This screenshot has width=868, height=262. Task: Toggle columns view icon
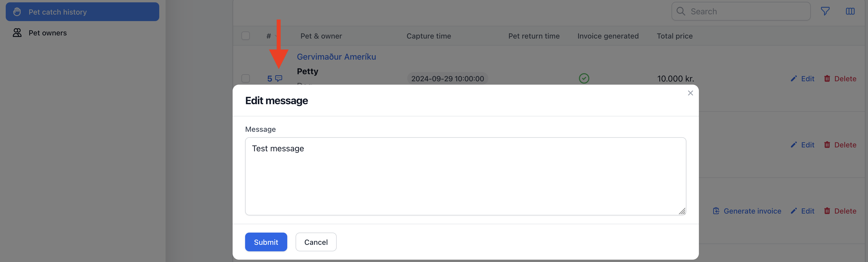pos(850,11)
